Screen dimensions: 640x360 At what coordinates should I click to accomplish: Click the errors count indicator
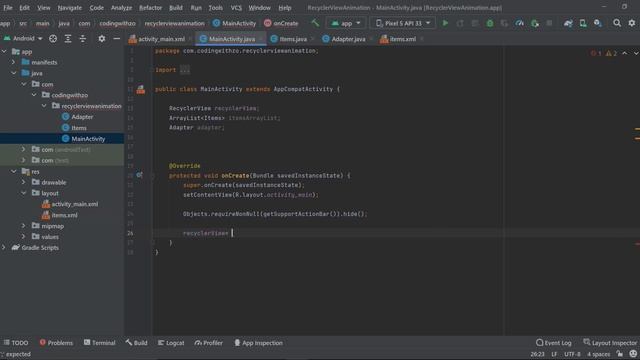tap(596, 53)
